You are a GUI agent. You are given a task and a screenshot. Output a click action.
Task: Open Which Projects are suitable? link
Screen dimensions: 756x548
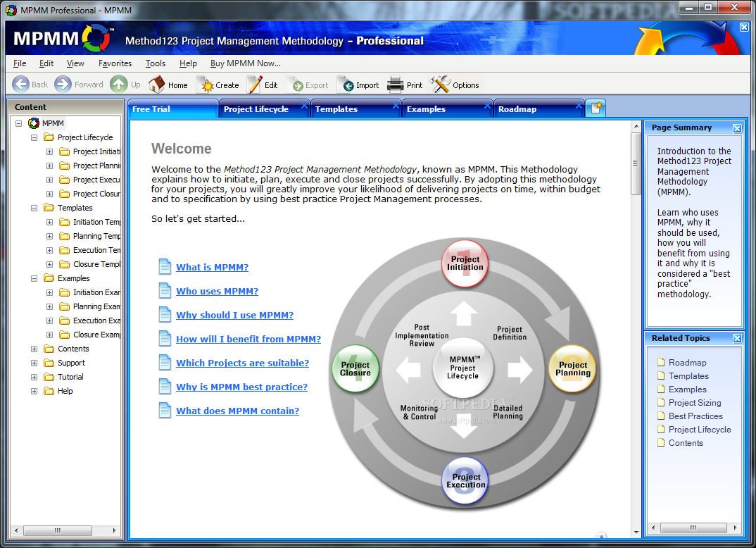click(x=243, y=363)
